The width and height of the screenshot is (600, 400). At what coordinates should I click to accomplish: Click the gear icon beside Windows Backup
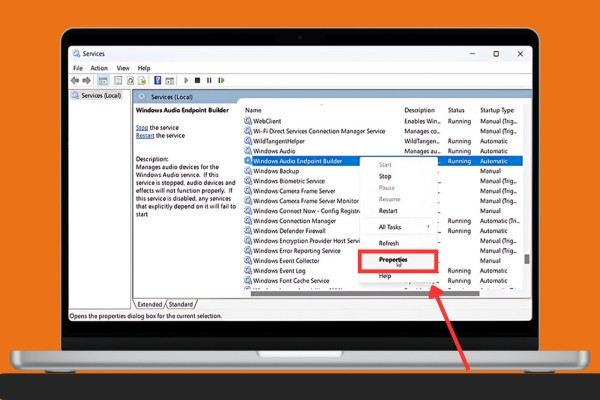(248, 170)
